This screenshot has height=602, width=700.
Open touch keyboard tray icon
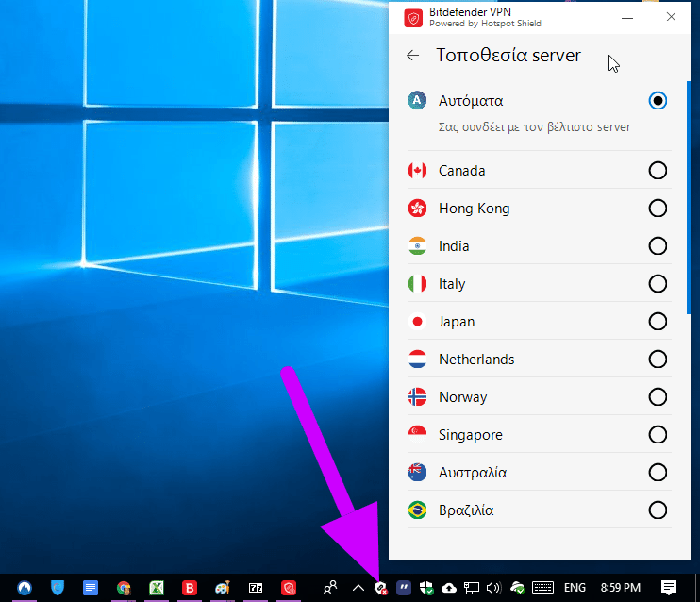(542, 588)
